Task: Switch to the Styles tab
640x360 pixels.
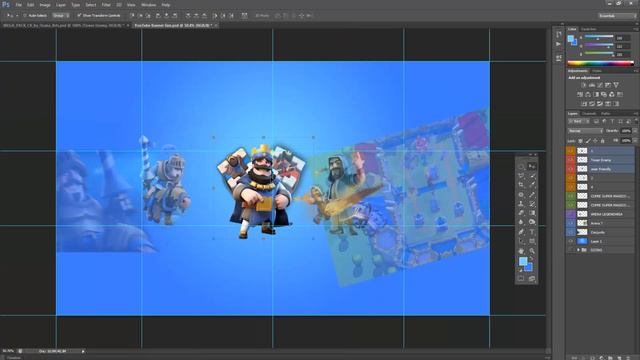Action: [597, 71]
